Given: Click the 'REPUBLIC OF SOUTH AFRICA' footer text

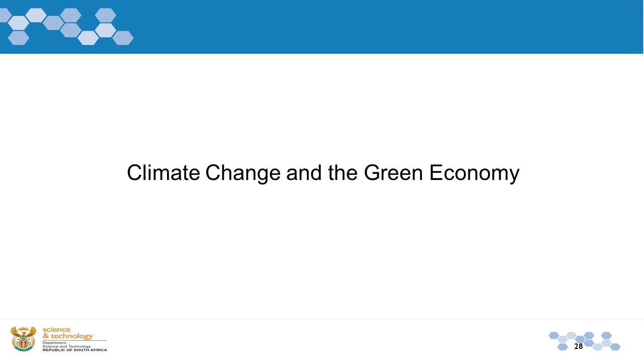Looking at the screenshot, I should (x=75, y=350).
